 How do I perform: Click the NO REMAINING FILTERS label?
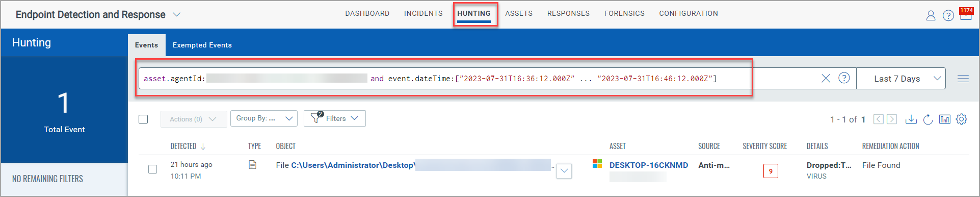point(47,179)
